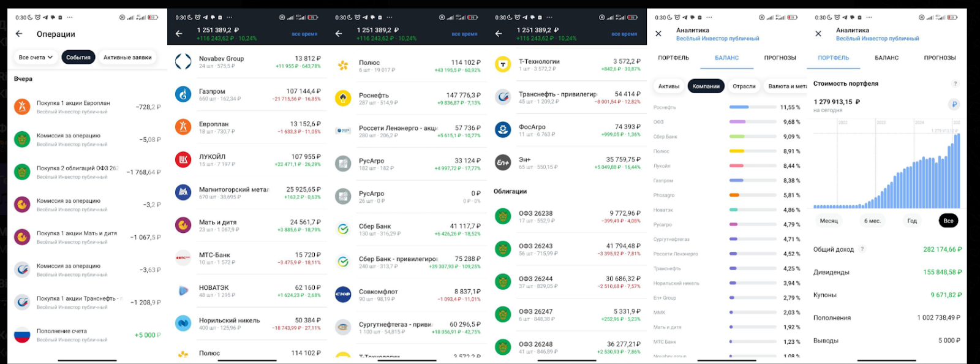
Task: Tap the Выводы 5 000 ₽ value
Action: point(949,340)
